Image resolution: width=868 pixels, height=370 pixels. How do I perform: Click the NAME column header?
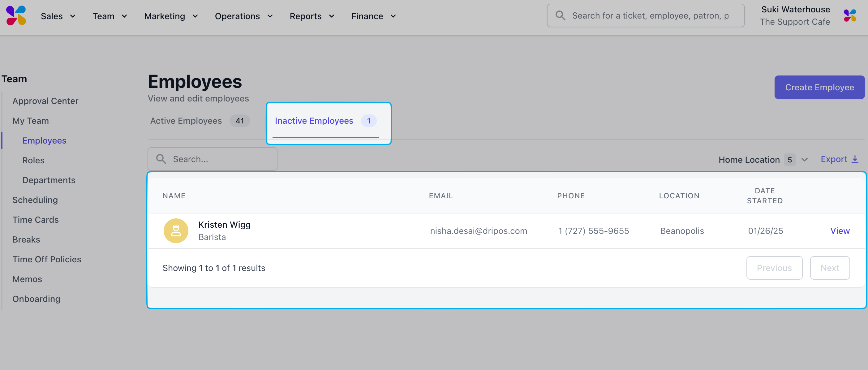(x=174, y=196)
